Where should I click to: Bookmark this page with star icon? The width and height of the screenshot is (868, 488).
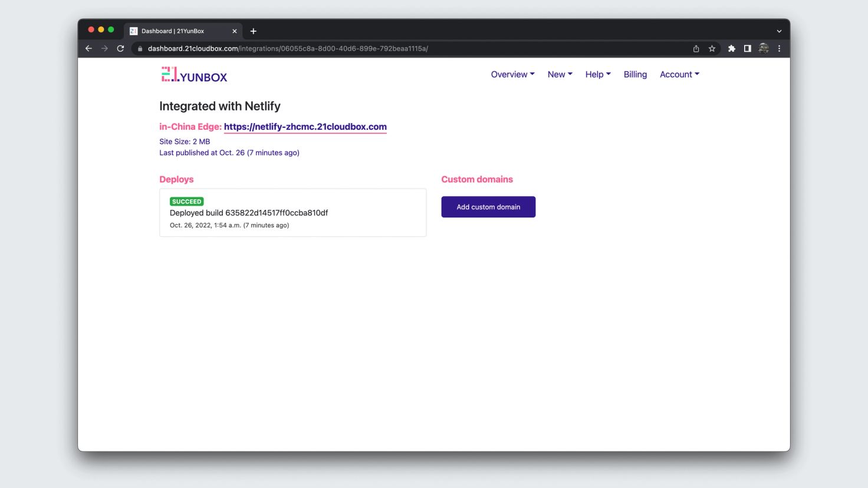click(x=712, y=48)
